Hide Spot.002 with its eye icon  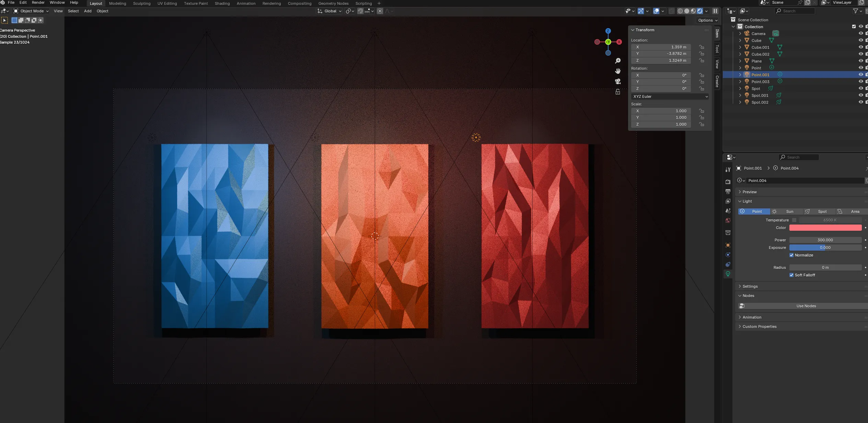pos(861,102)
